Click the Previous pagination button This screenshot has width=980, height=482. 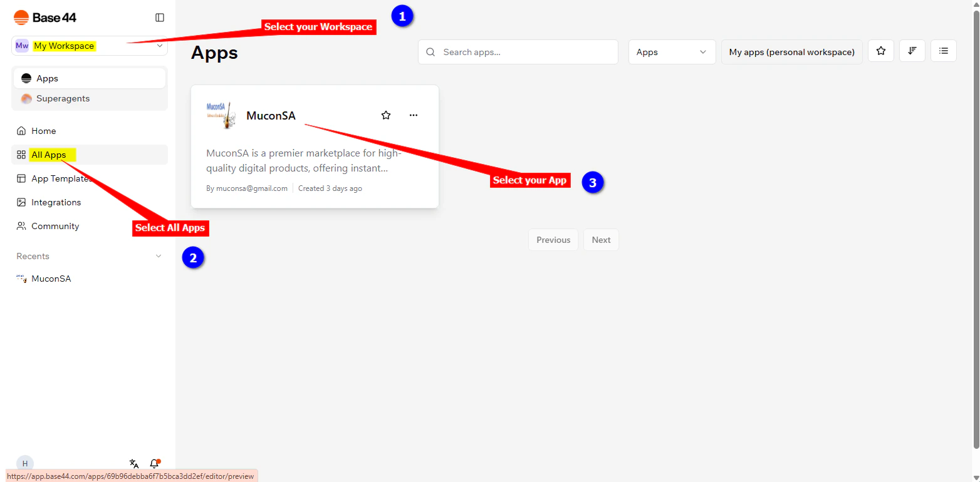click(553, 240)
